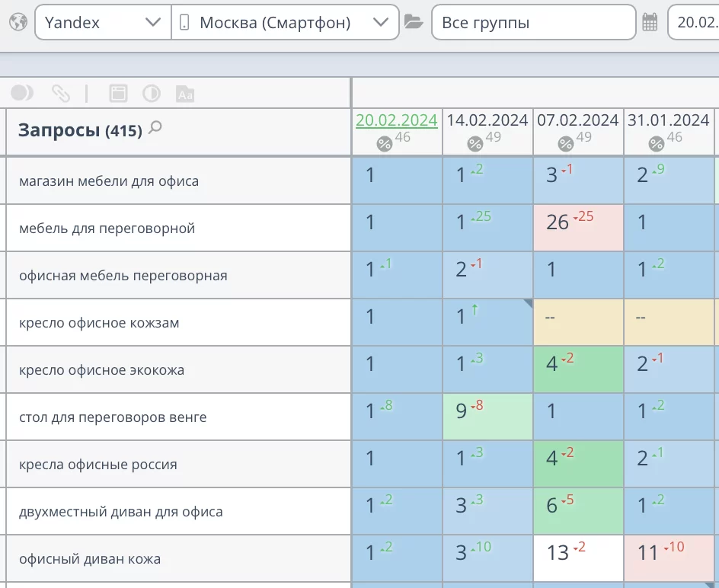
Task: Toggle the half-circle contrast icon
Action: tap(152, 94)
